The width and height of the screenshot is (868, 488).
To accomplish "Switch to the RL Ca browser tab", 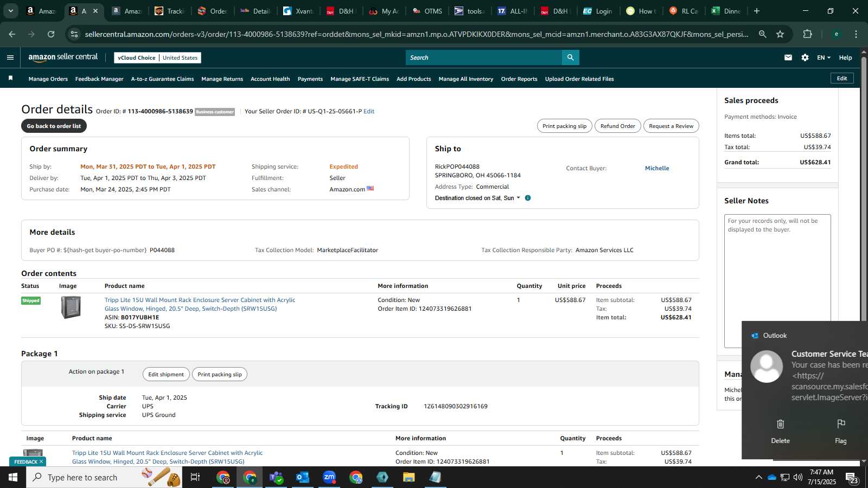I will tap(685, 11).
